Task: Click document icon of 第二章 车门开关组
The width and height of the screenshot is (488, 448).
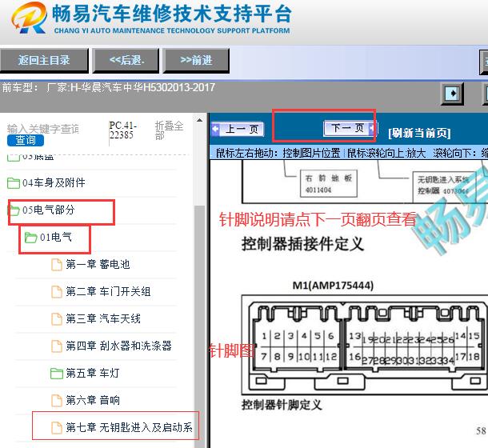Action: pos(57,292)
